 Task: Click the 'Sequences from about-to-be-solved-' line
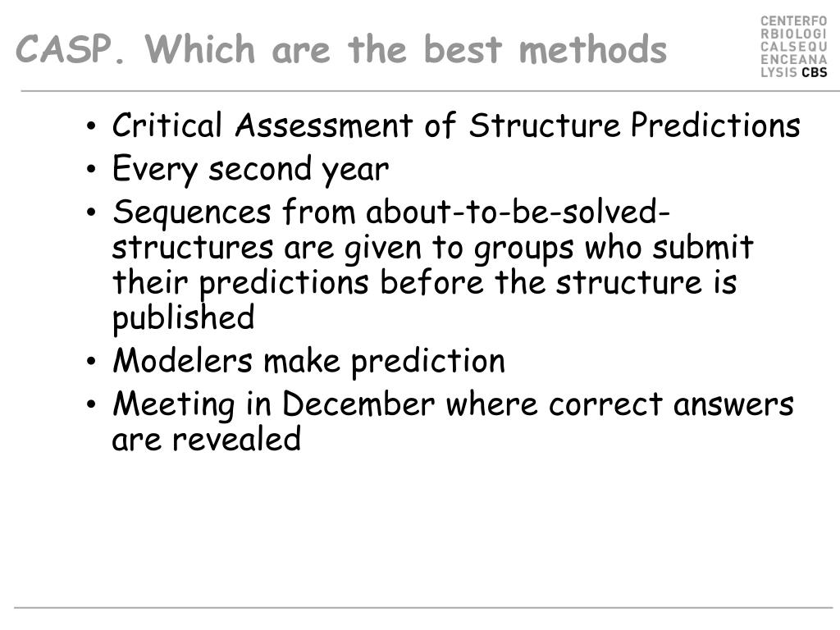tap(391, 212)
